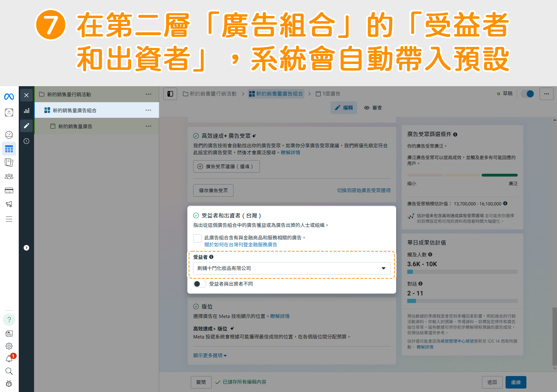Screen dimensions: 557x392
Task: Open 關於如何在台灣刊登金融服務廣告 link
Action: 241,245
